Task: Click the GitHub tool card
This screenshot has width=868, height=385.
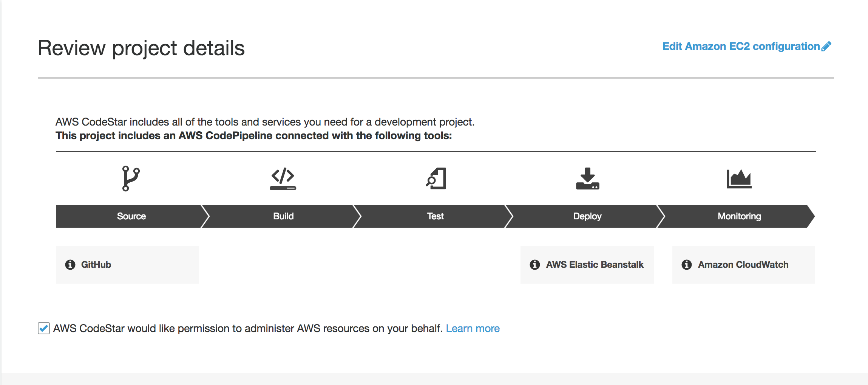Action: point(127,264)
